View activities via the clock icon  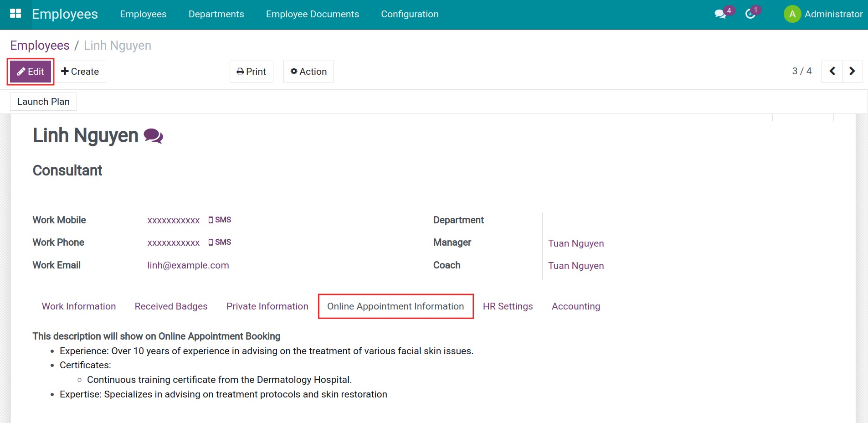[x=751, y=13]
